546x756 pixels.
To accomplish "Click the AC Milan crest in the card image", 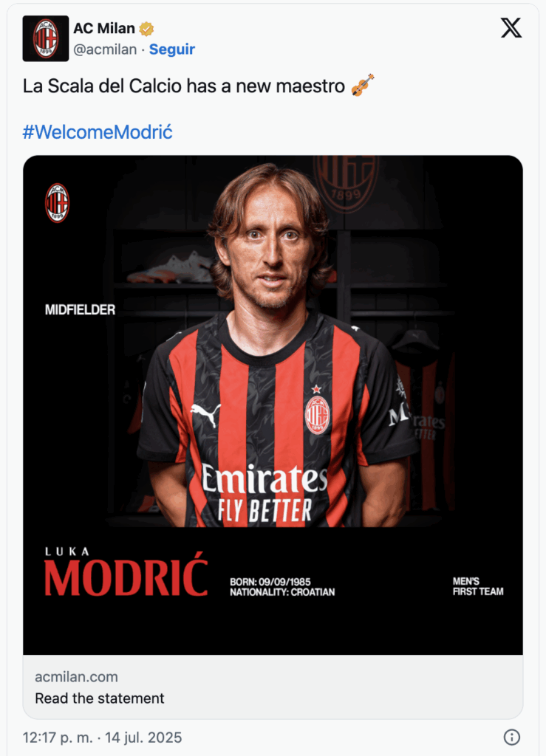I will click(x=57, y=203).
